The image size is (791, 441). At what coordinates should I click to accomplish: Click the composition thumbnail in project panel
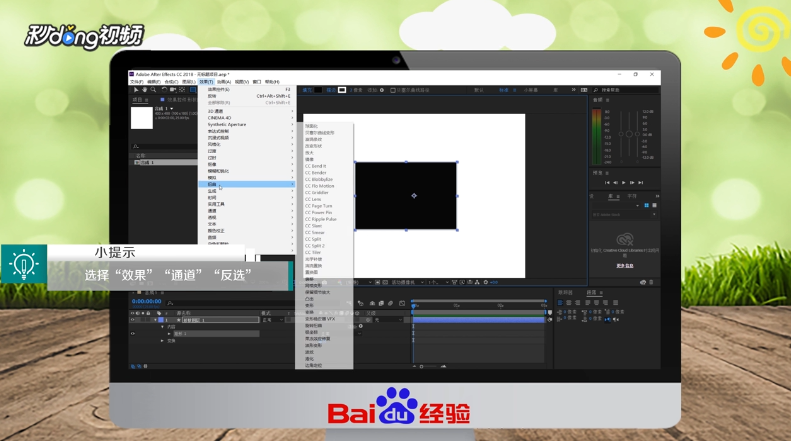click(142, 118)
